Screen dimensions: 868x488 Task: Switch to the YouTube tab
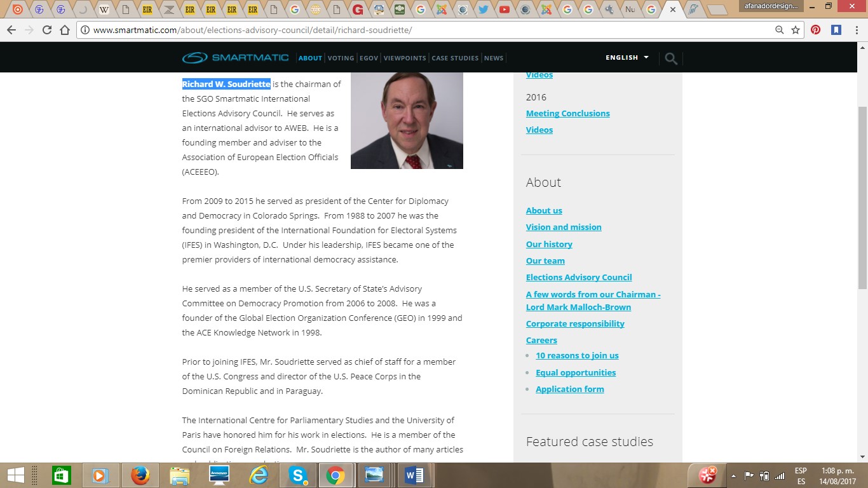[x=505, y=10]
